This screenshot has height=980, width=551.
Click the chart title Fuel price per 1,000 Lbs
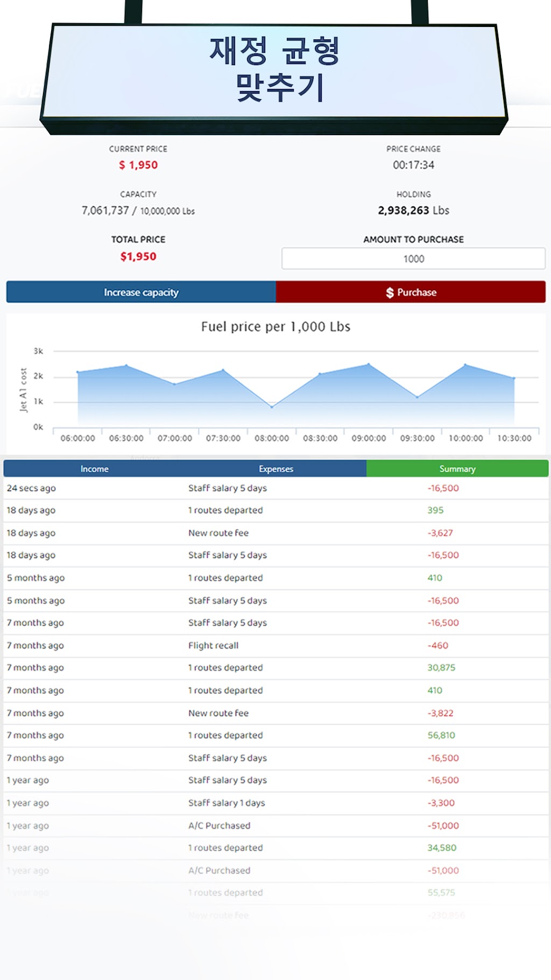(x=275, y=327)
